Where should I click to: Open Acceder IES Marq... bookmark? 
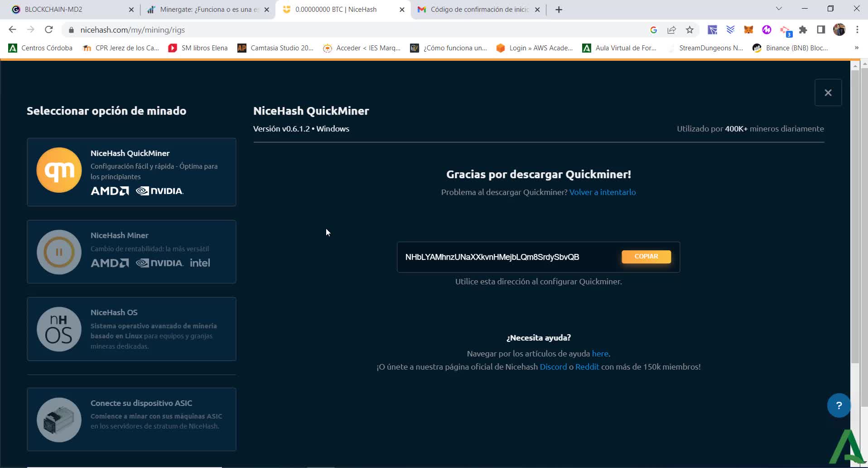(x=362, y=48)
